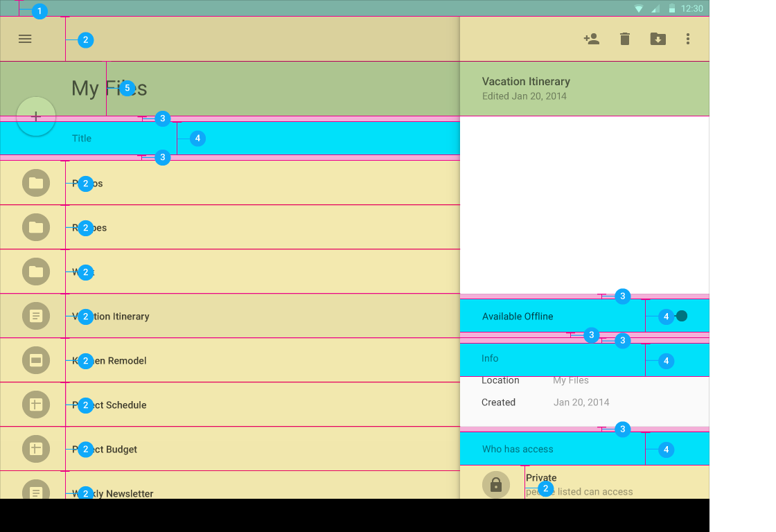Click the add person share icon
776x532 pixels.
click(591, 39)
